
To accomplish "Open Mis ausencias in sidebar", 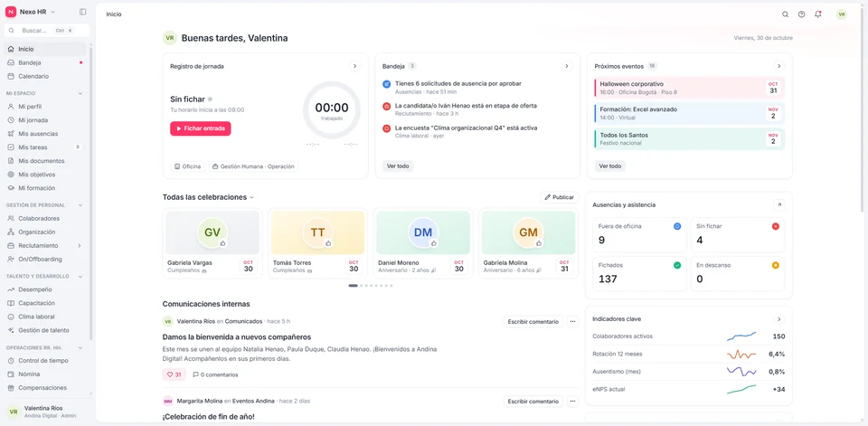I will click(45, 134).
